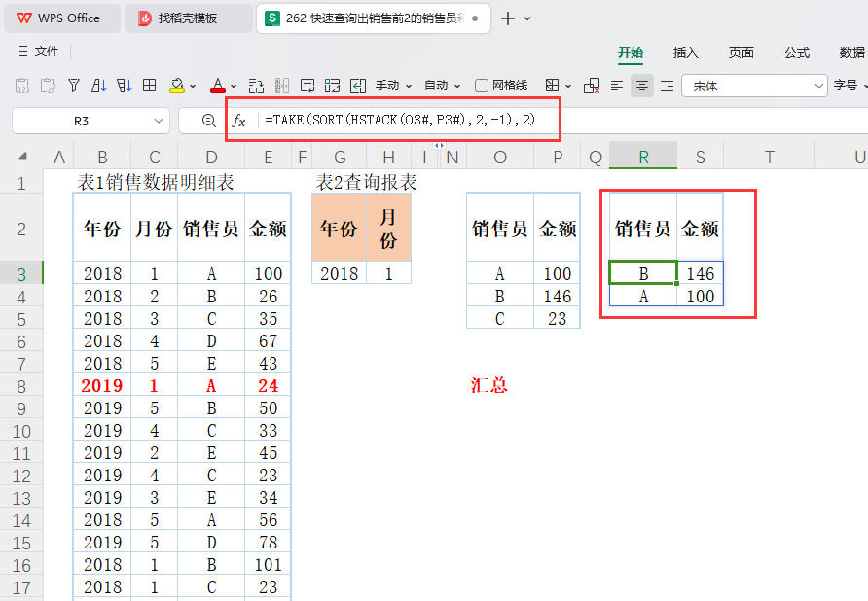Image resolution: width=868 pixels, height=601 pixels.
Task: Select cell E16 with value 101
Action: (268, 564)
